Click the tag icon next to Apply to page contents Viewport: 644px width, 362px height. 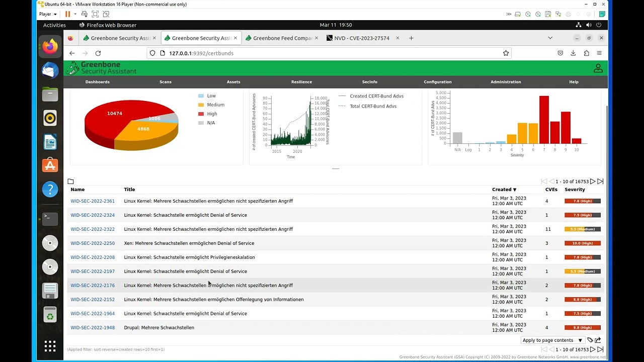590,340
